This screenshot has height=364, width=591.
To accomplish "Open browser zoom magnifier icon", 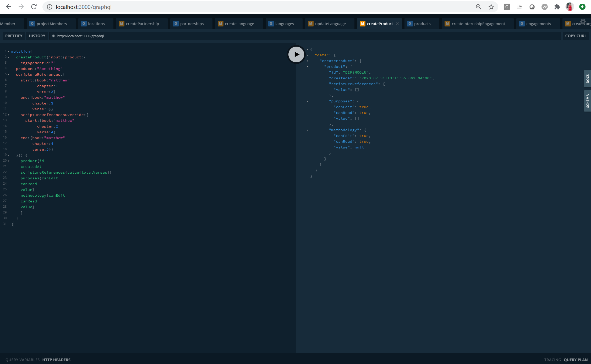I will pos(479,7).
